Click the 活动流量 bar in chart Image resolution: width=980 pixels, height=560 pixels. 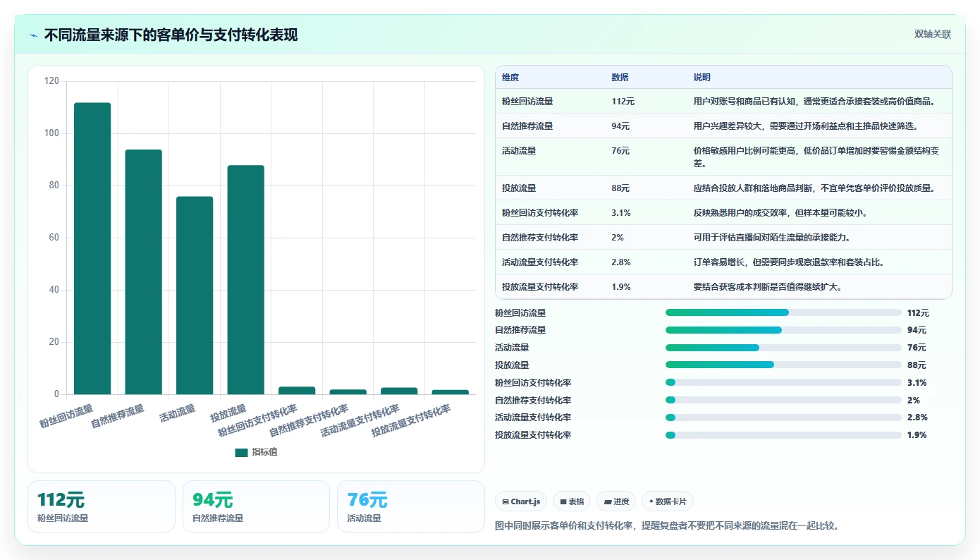[x=195, y=296]
